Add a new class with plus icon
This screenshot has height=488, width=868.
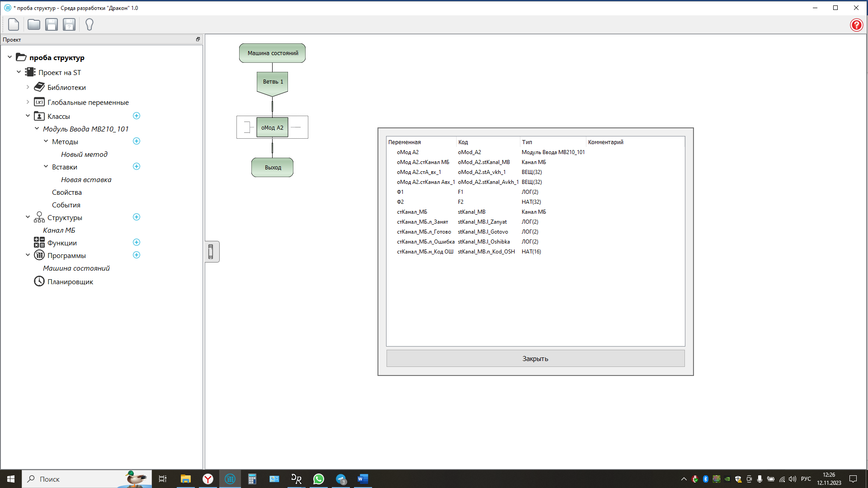click(137, 116)
